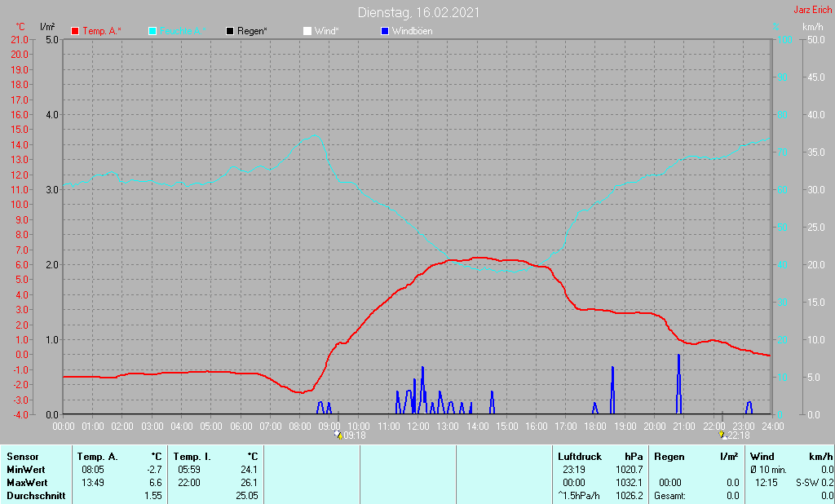Image resolution: width=835 pixels, height=504 pixels.
Task: Click the -4.0 temperature axis value
Action: pyautogui.click(x=20, y=414)
